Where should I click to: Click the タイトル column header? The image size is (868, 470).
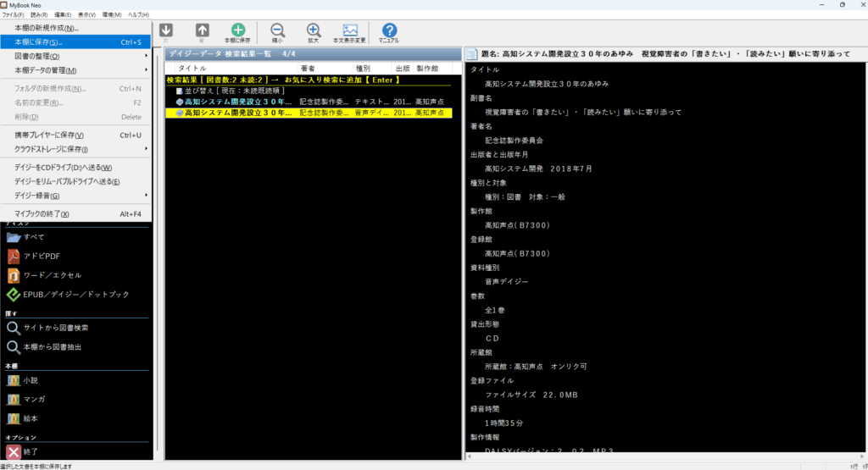pyautogui.click(x=192, y=68)
